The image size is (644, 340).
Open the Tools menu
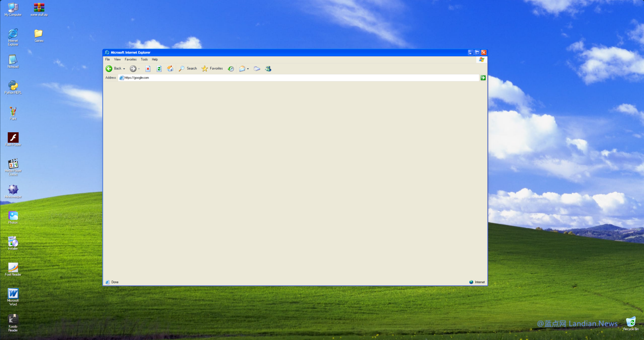click(144, 60)
